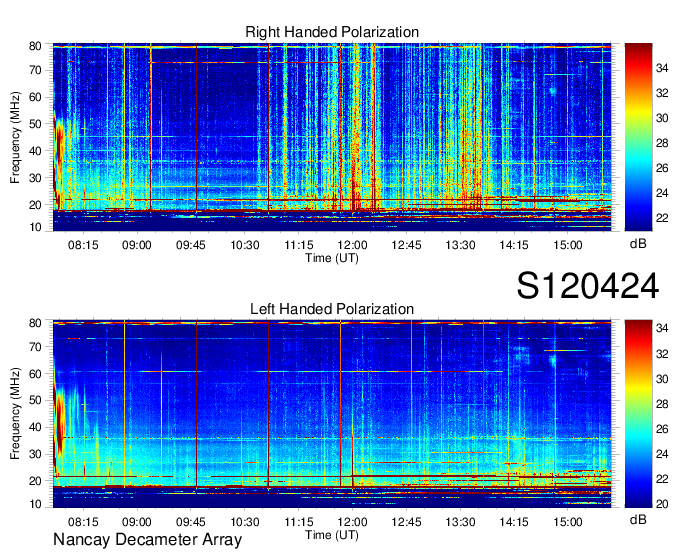Click the 34 dB label on Right Handed colorbar
The height and width of the screenshot is (552, 680).
(x=662, y=68)
